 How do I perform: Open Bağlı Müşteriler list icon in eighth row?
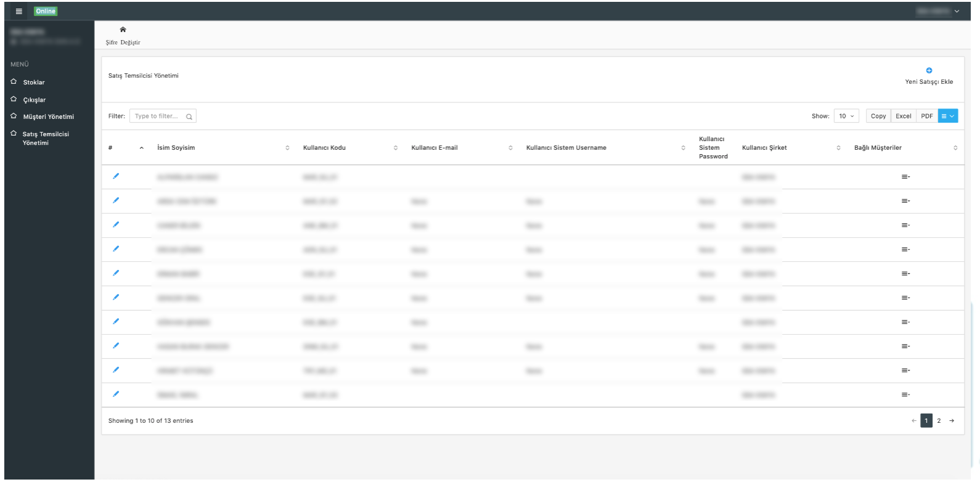pos(905,346)
